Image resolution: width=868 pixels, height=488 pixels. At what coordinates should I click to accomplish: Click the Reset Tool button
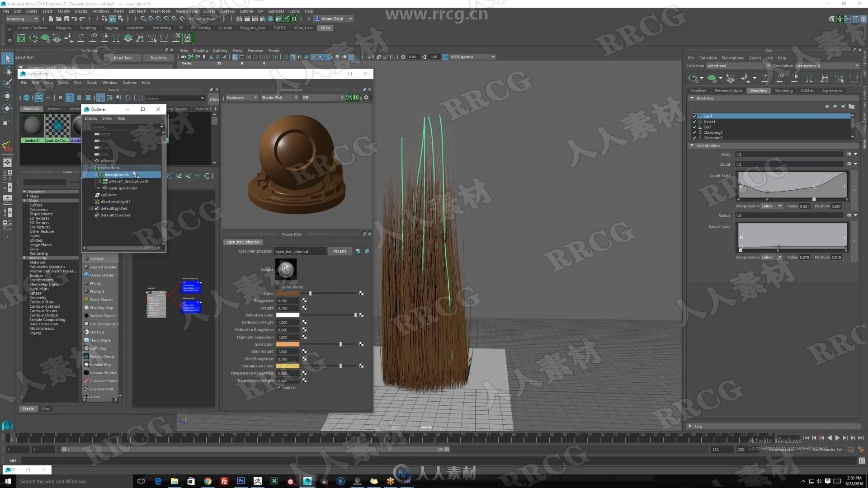(123, 58)
